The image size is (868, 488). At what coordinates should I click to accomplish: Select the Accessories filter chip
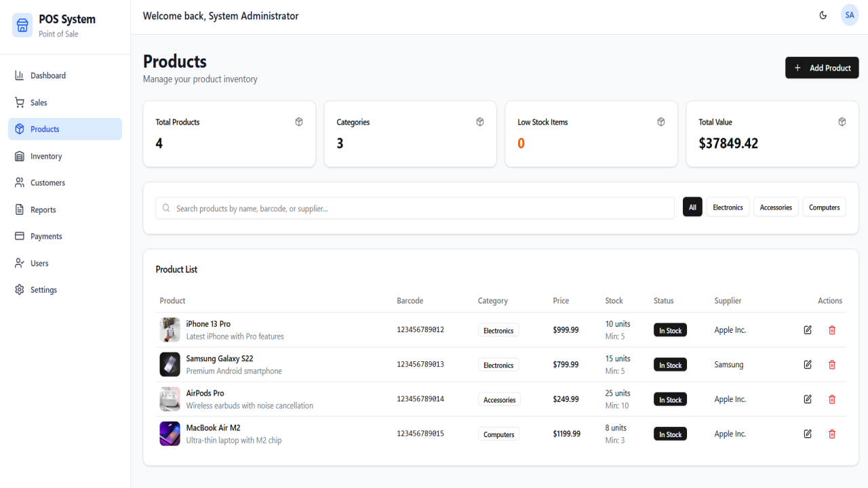[776, 207]
